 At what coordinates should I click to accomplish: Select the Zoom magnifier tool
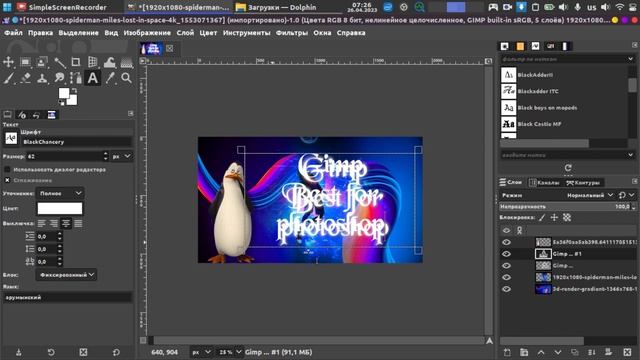(127, 78)
